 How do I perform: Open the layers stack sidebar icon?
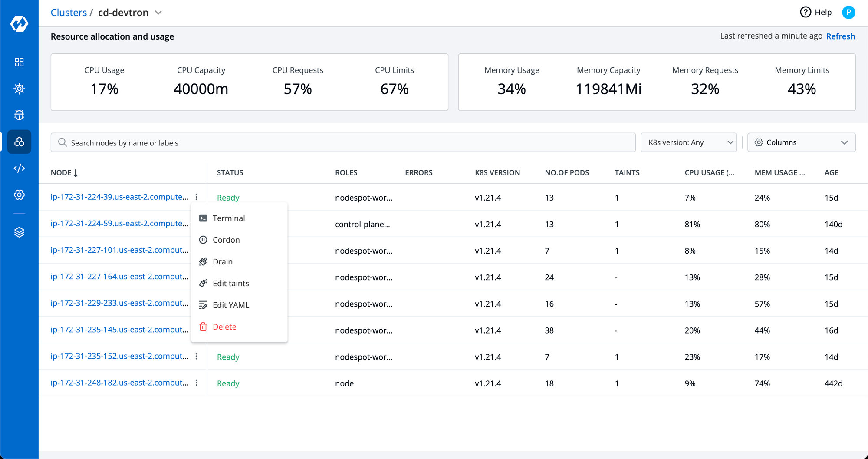click(x=19, y=232)
